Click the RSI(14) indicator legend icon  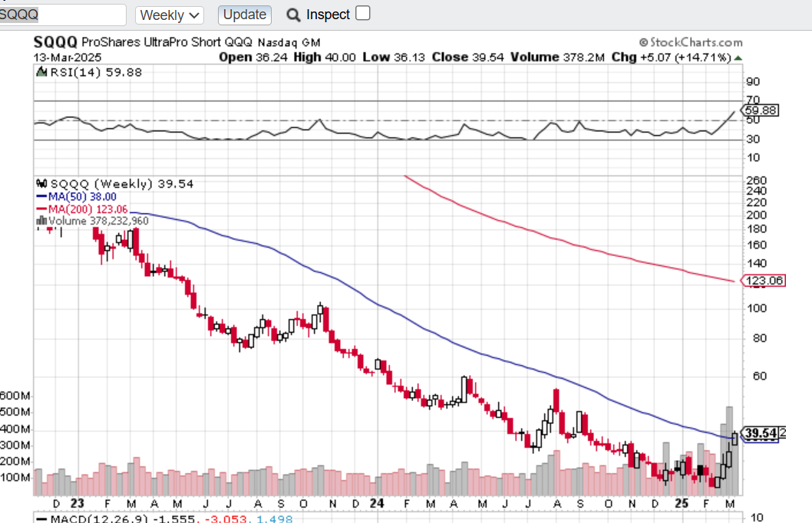[41, 72]
